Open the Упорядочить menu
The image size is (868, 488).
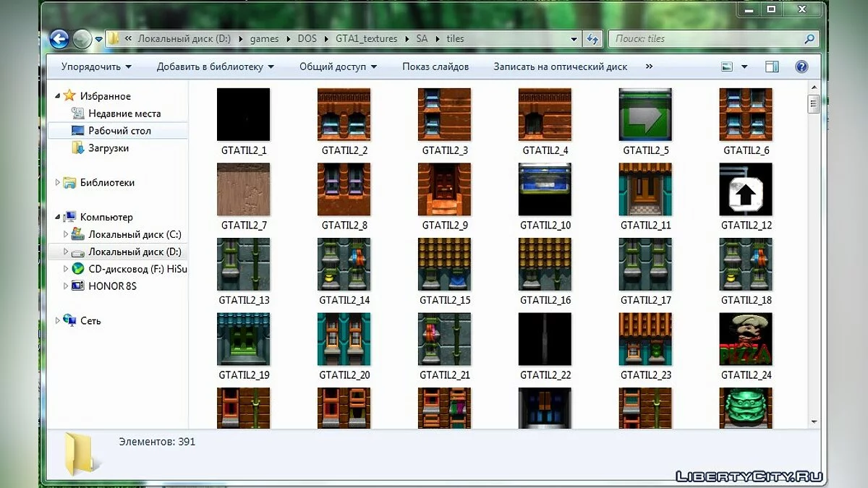click(x=96, y=67)
